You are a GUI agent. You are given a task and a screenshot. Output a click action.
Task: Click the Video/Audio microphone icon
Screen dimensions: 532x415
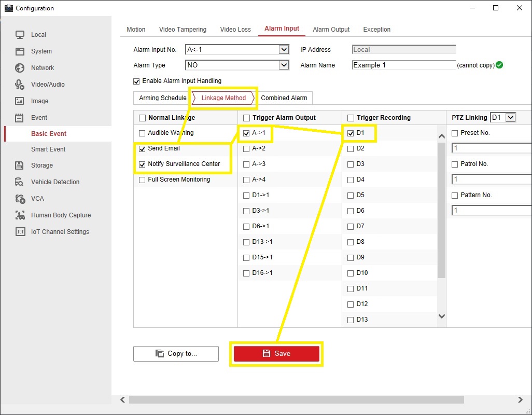coord(20,85)
